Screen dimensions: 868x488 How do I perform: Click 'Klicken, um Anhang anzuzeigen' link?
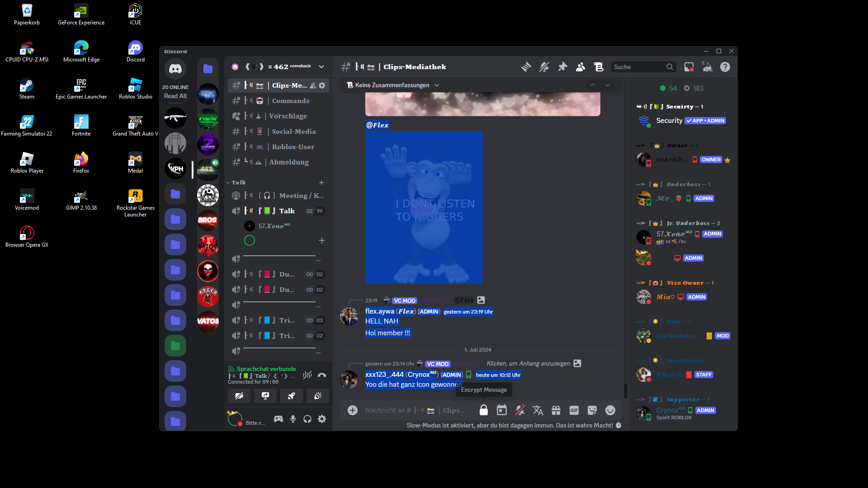click(528, 363)
